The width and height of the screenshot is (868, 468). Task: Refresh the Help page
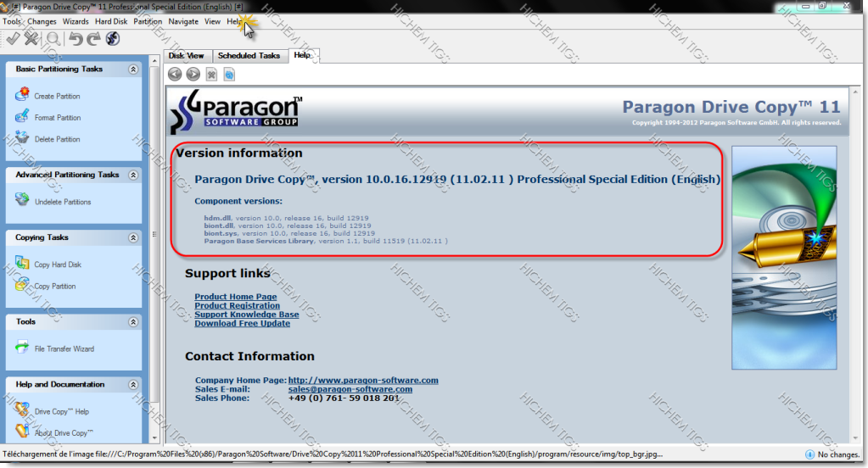pyautogui.click(x=229, y=74)
